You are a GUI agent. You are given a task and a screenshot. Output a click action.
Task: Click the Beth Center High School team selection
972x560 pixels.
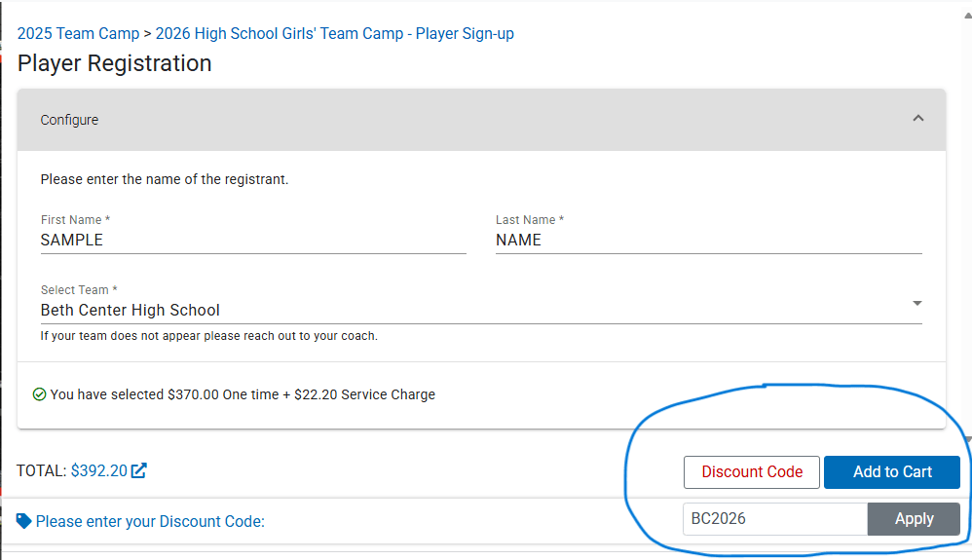coord(131,310)
